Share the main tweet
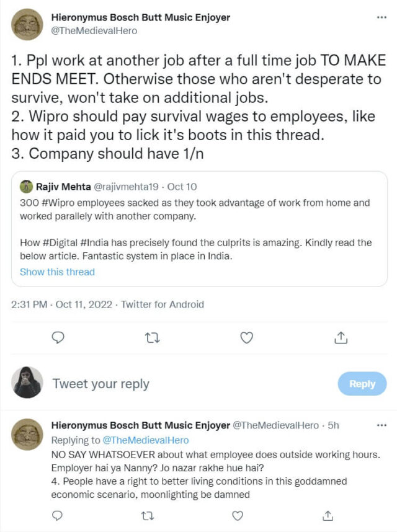The image size is (397, 532). (341, 337)
